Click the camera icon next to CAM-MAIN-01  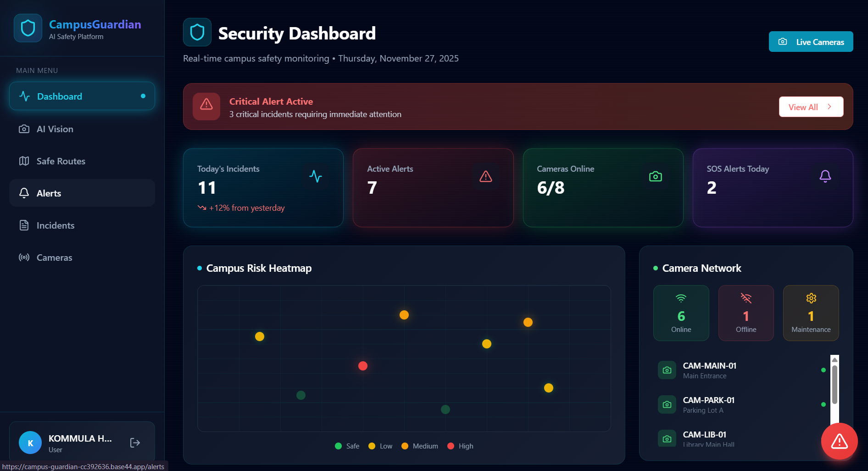[667, 370]
